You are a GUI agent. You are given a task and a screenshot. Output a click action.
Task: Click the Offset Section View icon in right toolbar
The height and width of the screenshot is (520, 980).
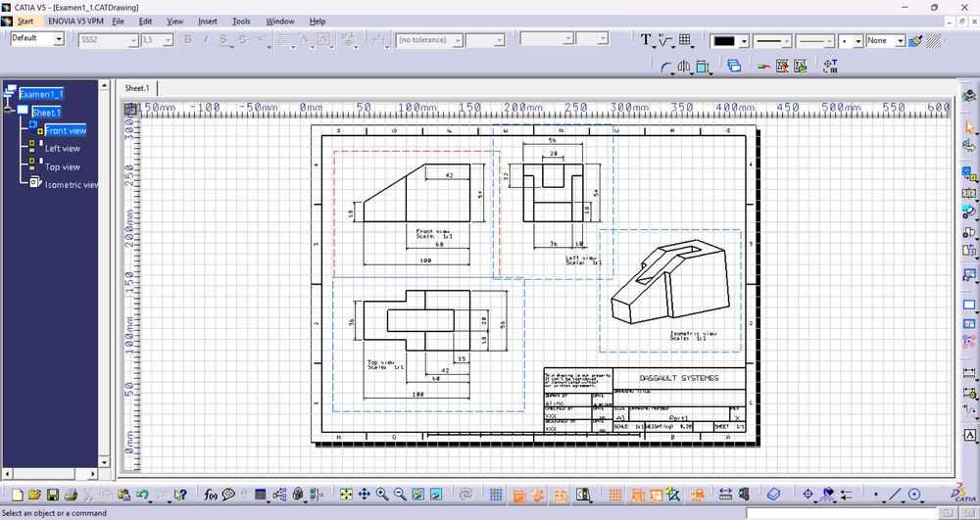click(x=969, y=194)
